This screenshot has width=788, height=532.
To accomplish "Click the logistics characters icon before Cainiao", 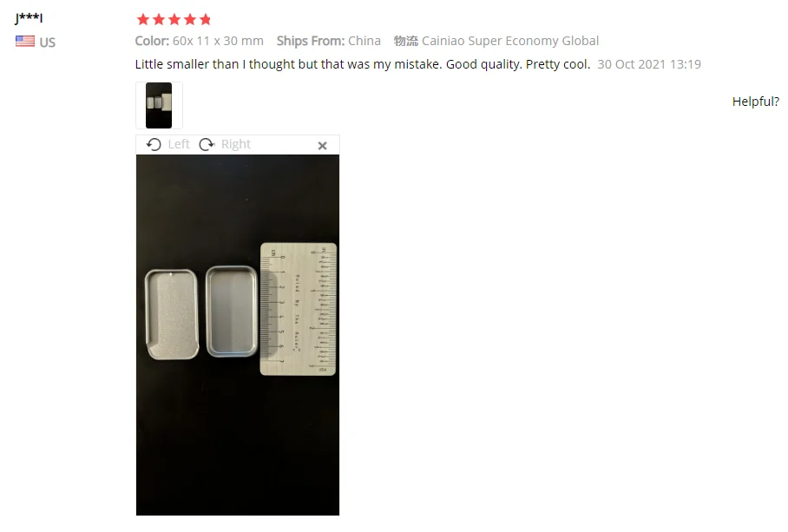I will (x=405, y=41).
